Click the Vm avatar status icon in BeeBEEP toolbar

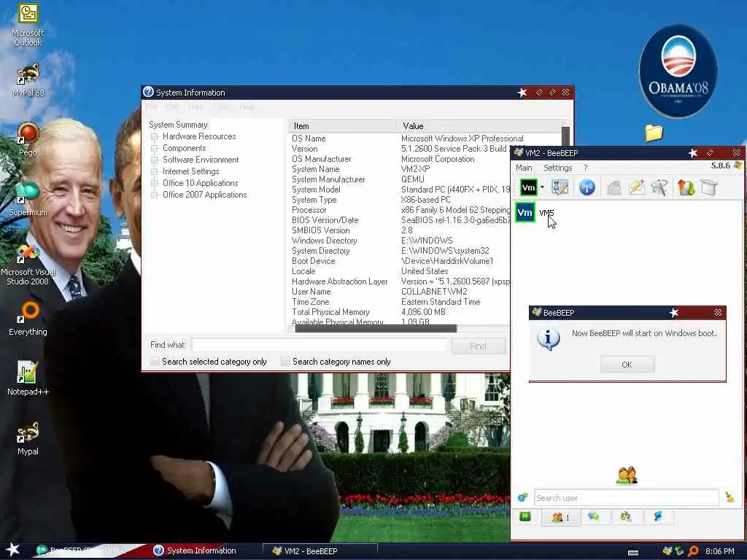[528, 187]
